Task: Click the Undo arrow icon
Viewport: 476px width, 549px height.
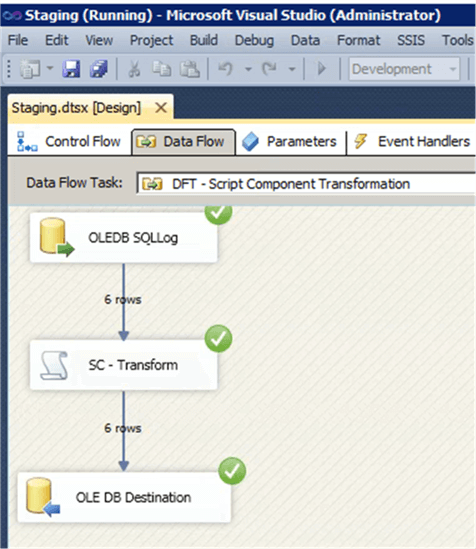Action: click(225, 68)
